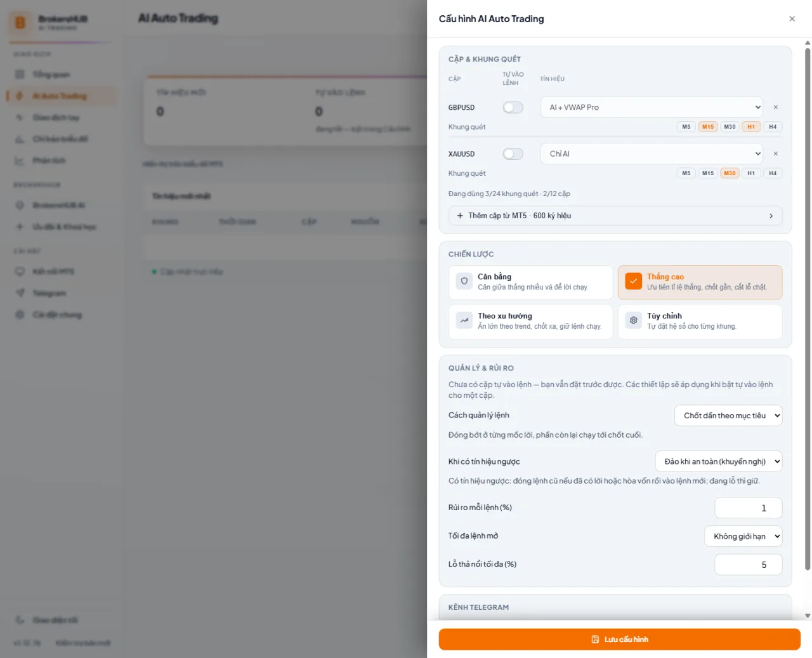The image size is (812, 658).
Task: Close the Cấu hình AI Auto Trading panel
Action: (x=792, y=19)
